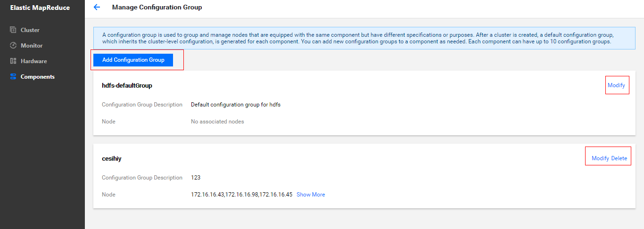Click the Monitor gauge icon

tap(13, 46)
